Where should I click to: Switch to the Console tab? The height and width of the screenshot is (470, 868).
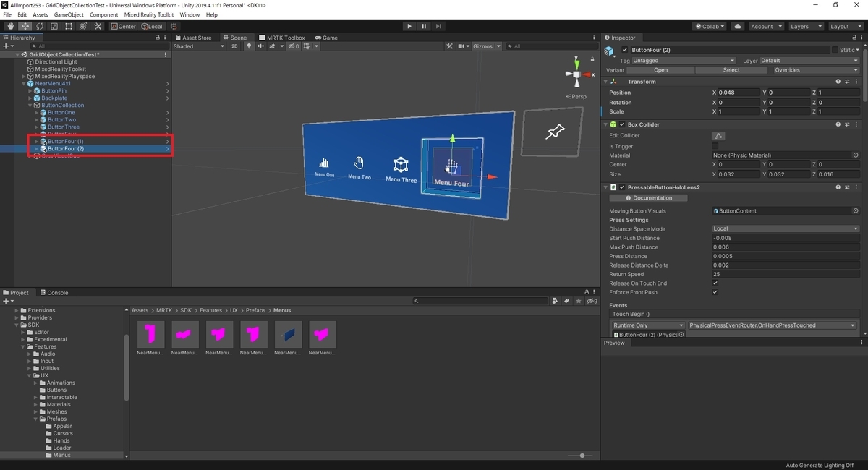tap(54, 293)
